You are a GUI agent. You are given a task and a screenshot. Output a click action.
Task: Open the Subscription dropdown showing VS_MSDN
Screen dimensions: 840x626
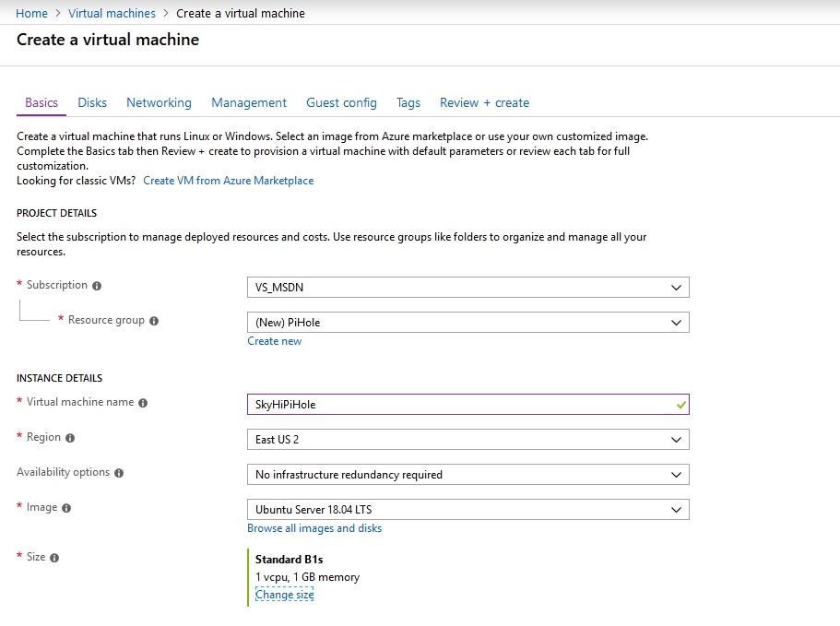467,287
